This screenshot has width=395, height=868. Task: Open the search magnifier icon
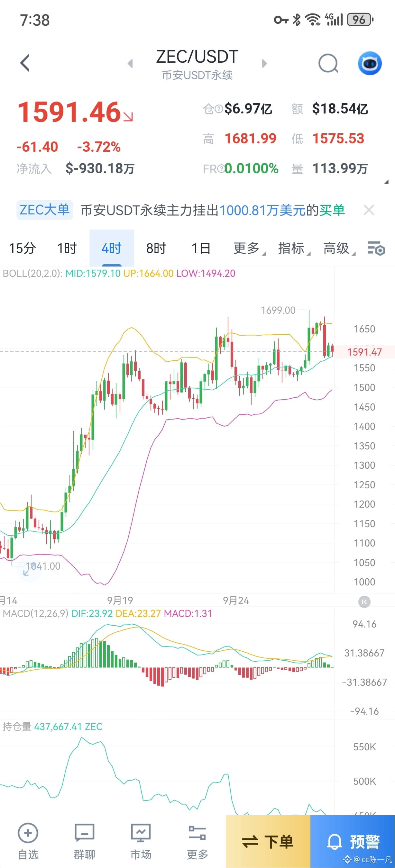click(x=328, y=63)
